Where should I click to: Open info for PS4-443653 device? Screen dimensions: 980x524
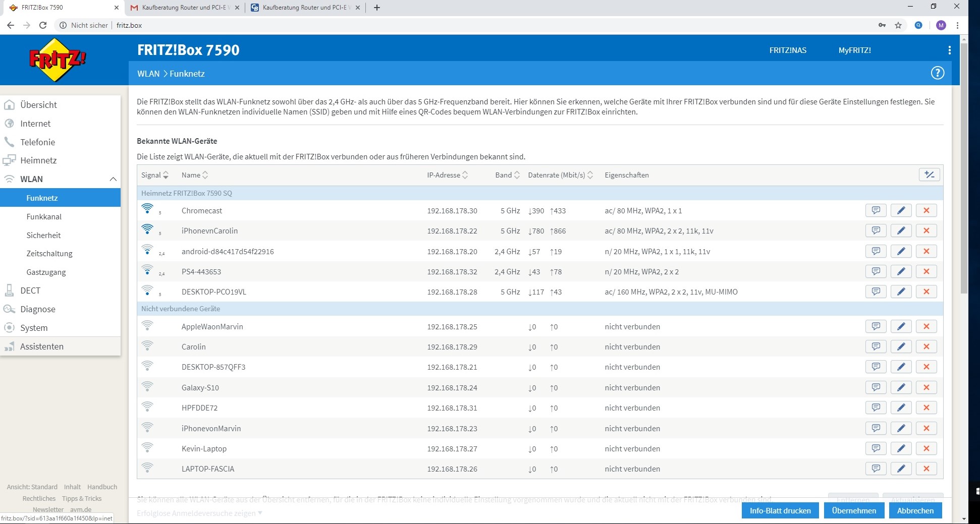[x=876, y=272]
